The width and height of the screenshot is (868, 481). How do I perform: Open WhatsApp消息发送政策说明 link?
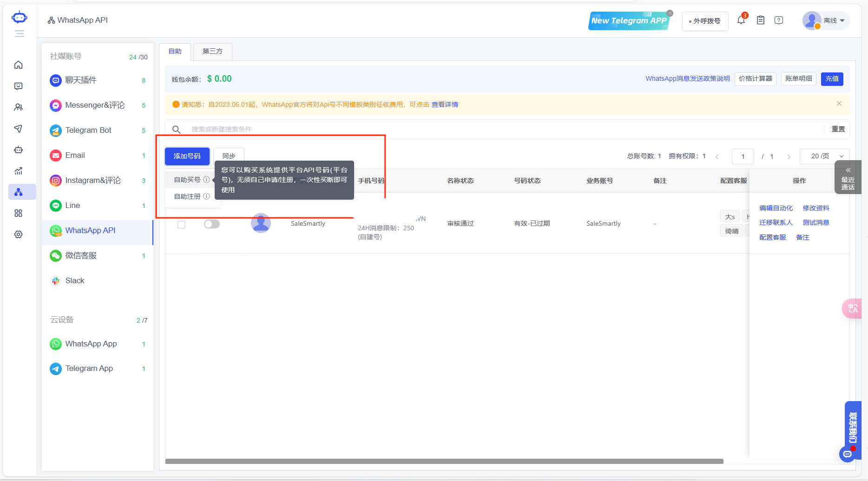687,79
